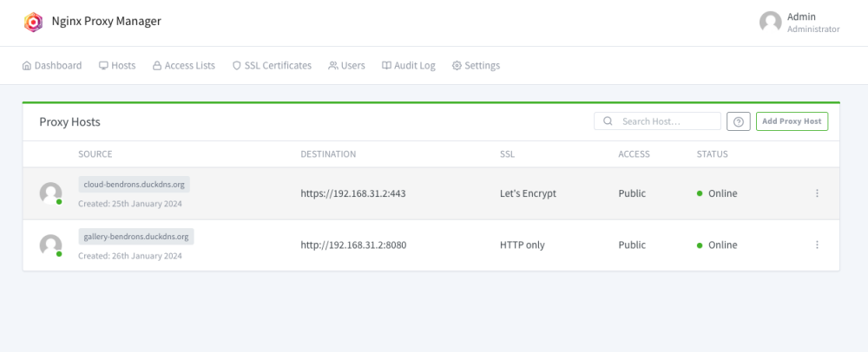Click HTTP only SSL cell
Screen dimensions: 868x352
(522, 244)
